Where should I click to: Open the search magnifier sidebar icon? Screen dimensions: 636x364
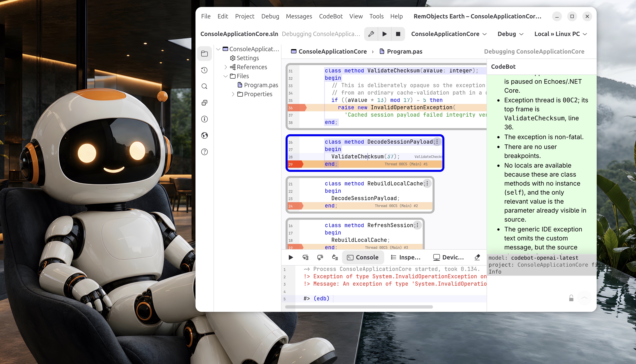[x=204, y=86]
